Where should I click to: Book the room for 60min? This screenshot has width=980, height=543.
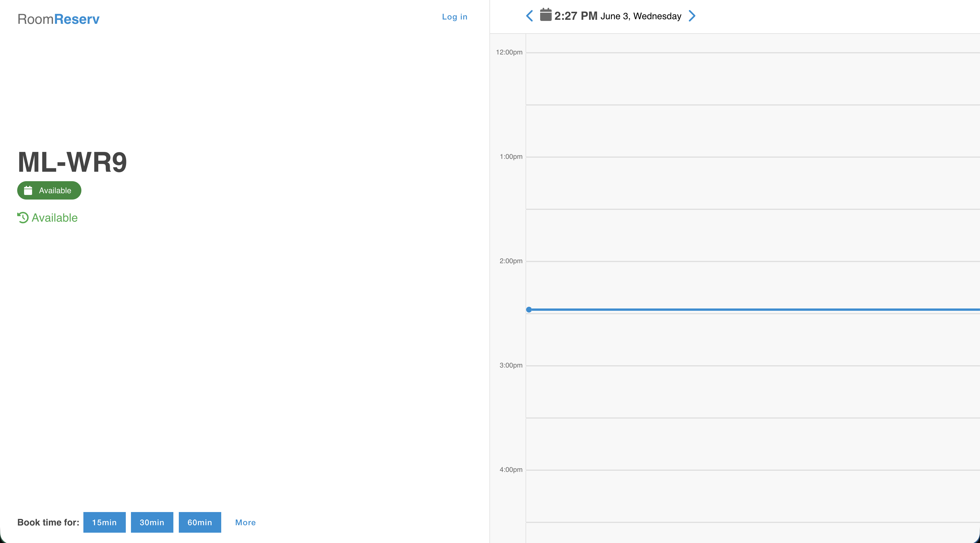pos(200,522)
